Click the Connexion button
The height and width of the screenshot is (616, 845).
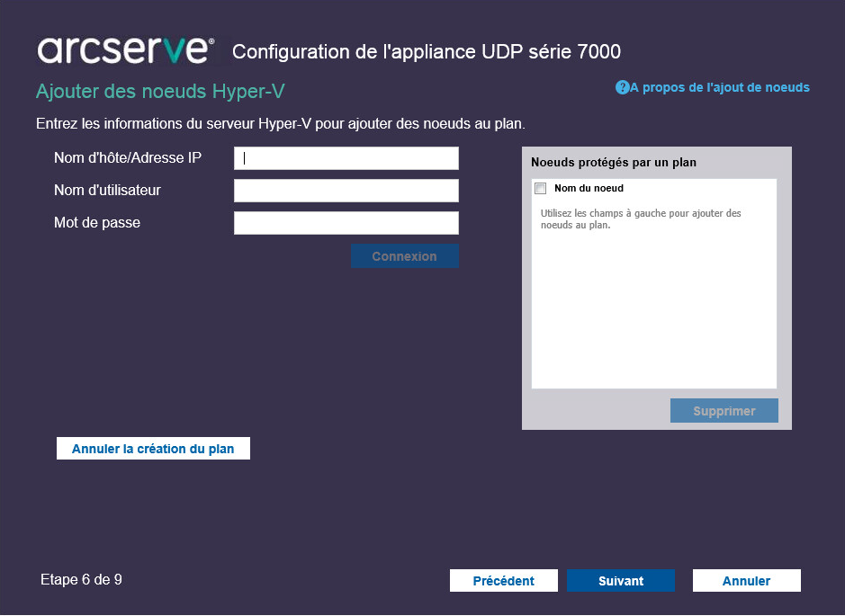point(405,256)
